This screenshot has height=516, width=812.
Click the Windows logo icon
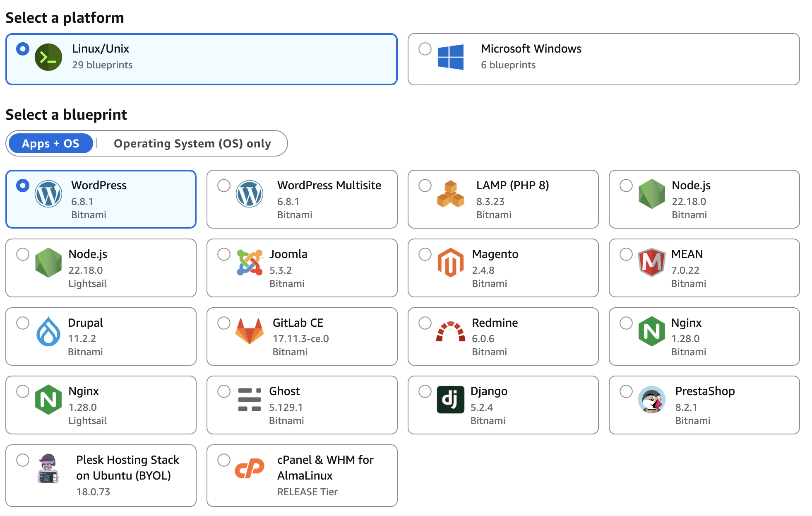[x=450, y=57]
